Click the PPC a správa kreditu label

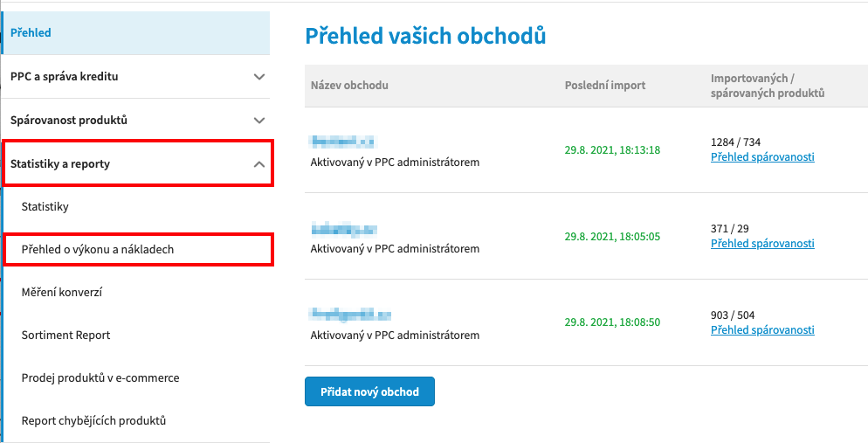[65, 76]
